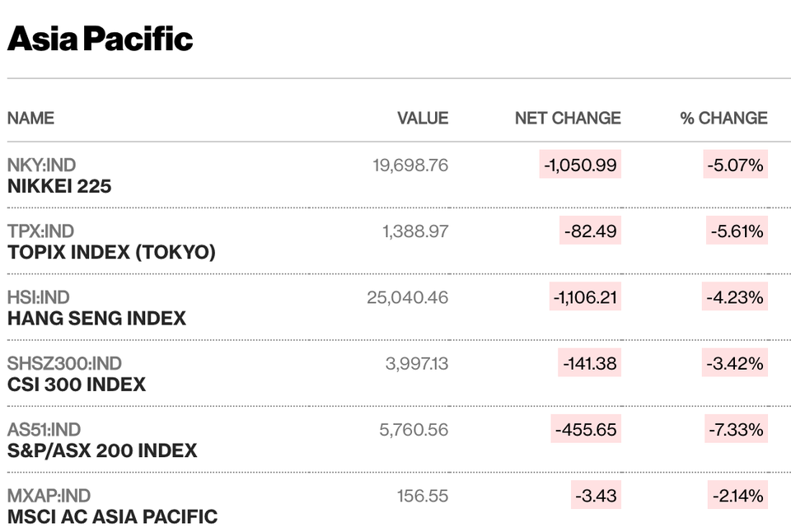791x532 pixels.
Task: Click Nikkei's -5.07% change badge
Action: click(735, 165)
